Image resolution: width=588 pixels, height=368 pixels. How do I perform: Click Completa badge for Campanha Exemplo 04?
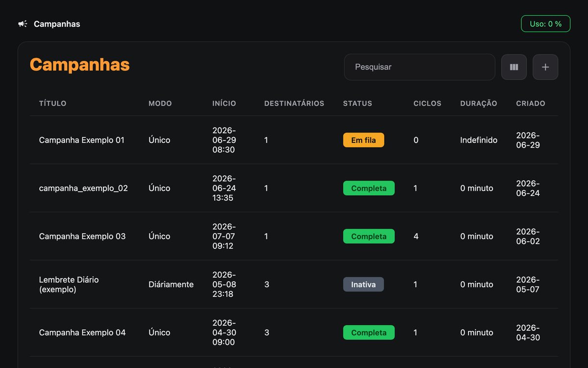coord(369,332)
